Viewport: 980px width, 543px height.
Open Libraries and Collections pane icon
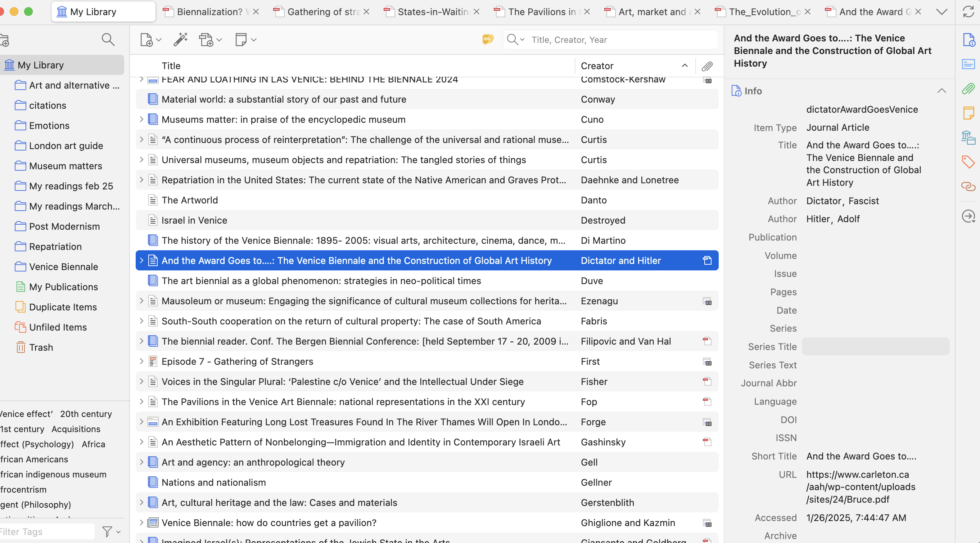[x=968, y=137]
